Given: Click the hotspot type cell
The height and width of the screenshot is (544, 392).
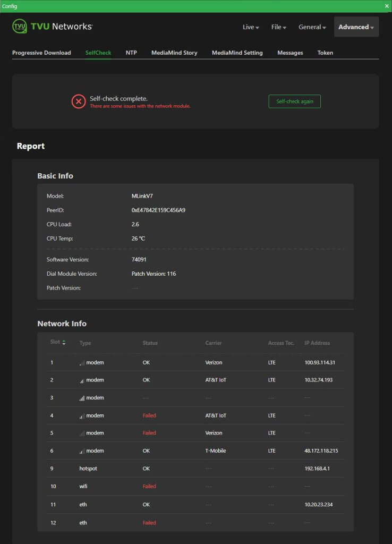Looking at the screenshot, I should click(x=88, y=469).
